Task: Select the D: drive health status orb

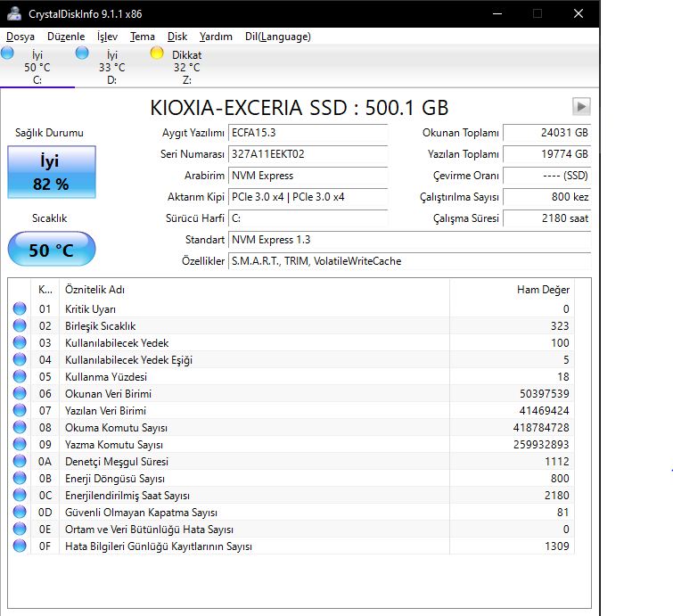Action: 82,53
